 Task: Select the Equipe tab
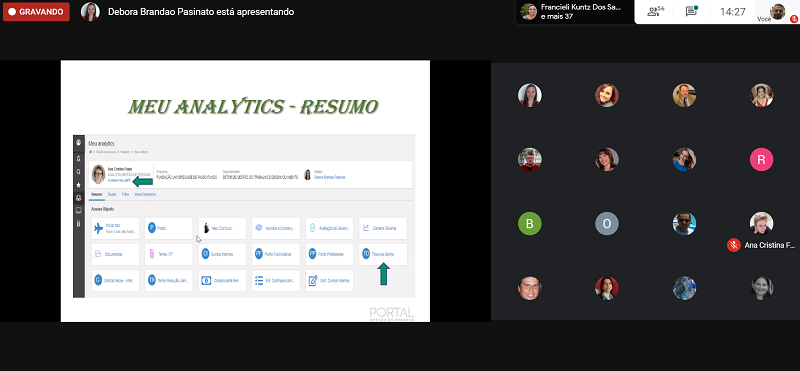[x=112, y=194]
